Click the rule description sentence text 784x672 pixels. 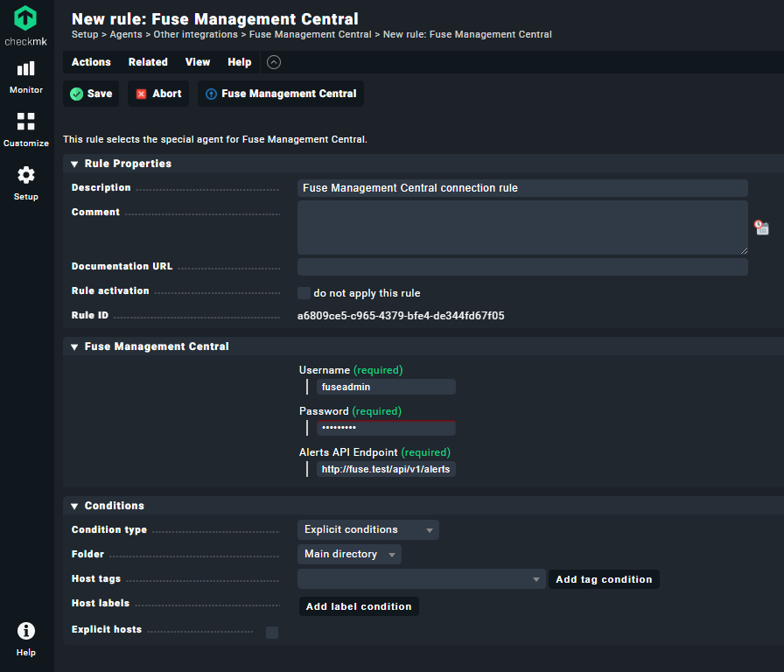(215, 139)
